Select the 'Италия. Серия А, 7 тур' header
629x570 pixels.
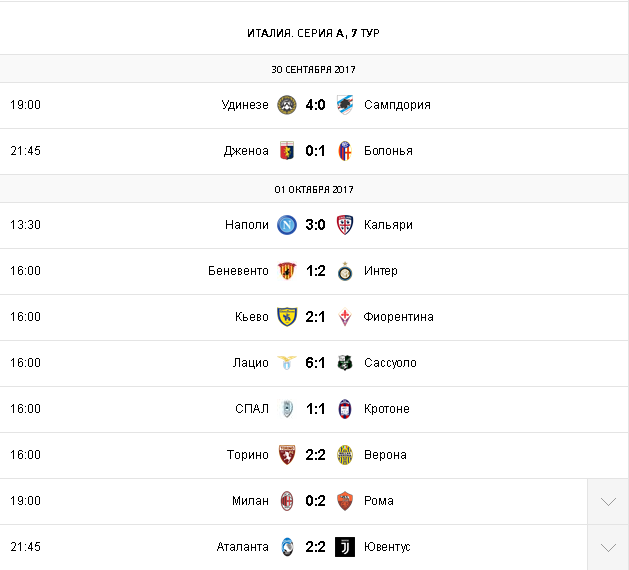click(314, 33)
